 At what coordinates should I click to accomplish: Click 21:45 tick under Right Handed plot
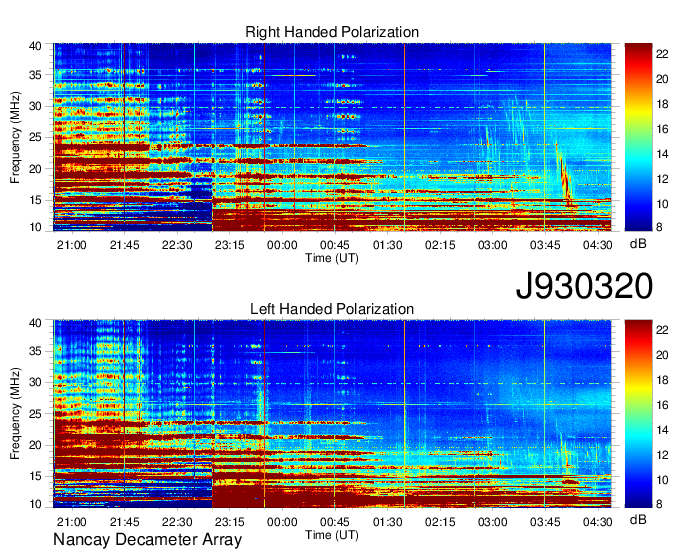[124, 245]
